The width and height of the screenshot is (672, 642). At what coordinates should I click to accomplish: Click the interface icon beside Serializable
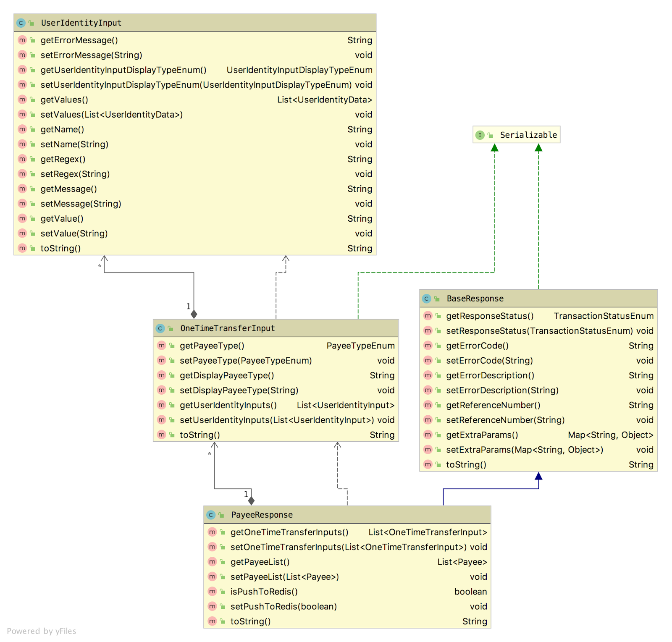pos(480,135)
